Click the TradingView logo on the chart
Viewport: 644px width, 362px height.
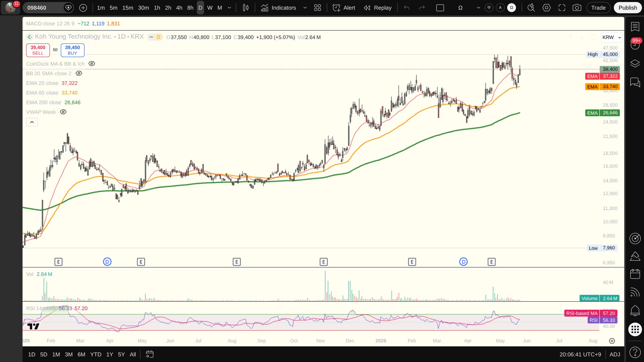(33, 326)
